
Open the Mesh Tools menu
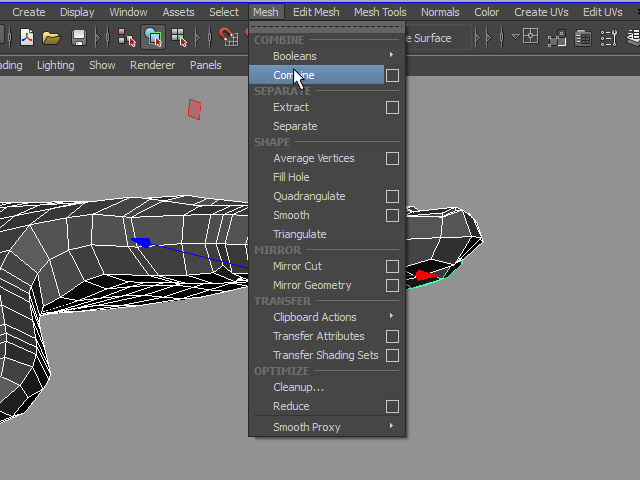(x=380, y=12)
